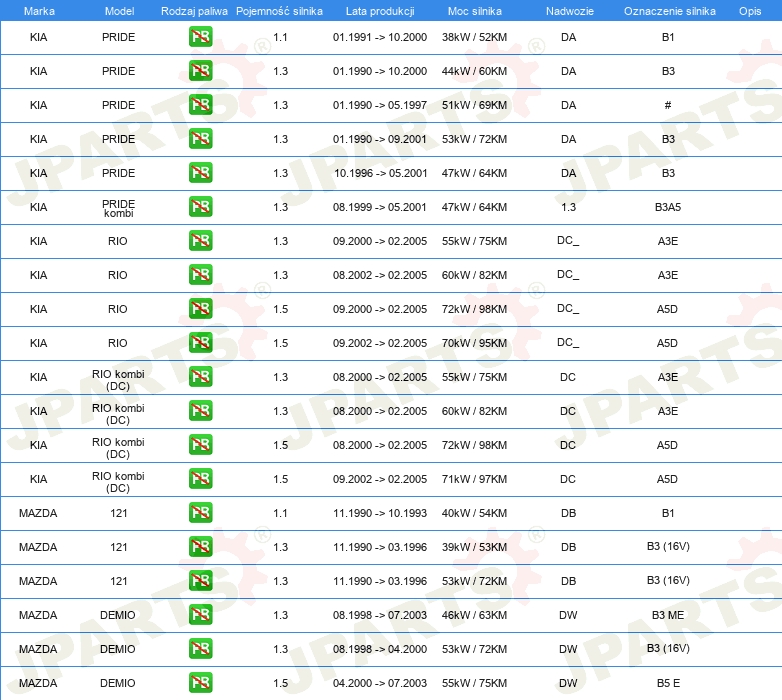Click fuel icon in PRIDE kombi row
The height and width of the screenshot is (700, 782).
click(x=200, y=206)
